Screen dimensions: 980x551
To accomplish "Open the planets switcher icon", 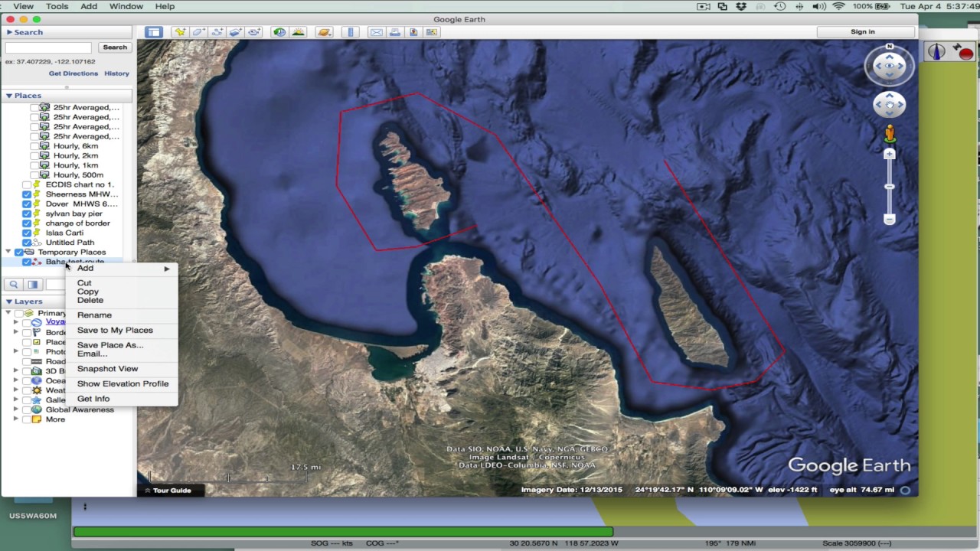I will point(324,32).
